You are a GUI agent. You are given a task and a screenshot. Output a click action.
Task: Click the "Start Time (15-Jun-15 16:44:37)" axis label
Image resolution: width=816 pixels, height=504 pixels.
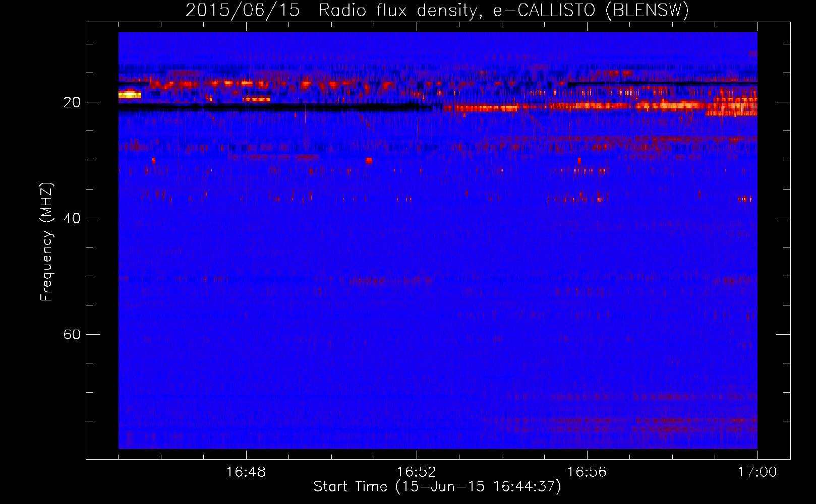point(437,487)
